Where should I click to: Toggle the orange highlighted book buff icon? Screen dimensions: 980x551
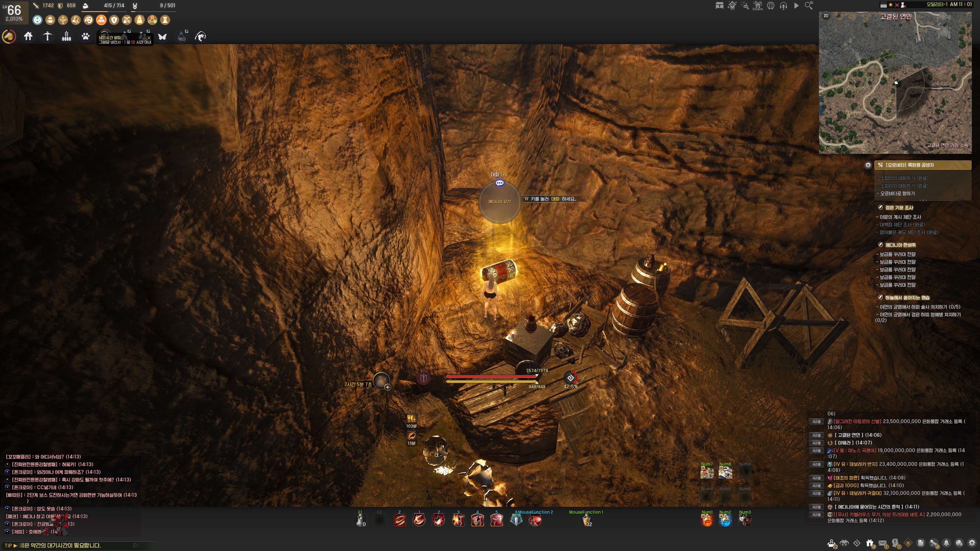tap(101, 20)
